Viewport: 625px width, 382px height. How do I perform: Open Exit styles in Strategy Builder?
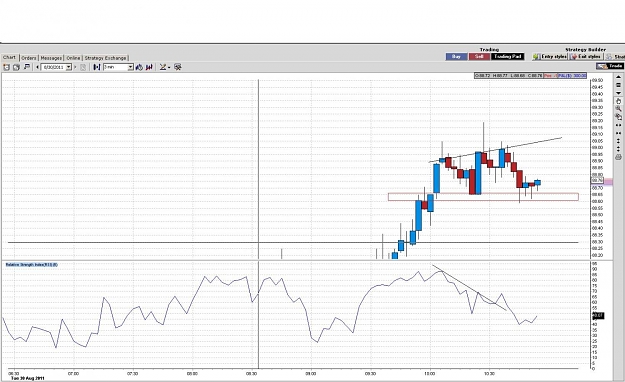586,57
